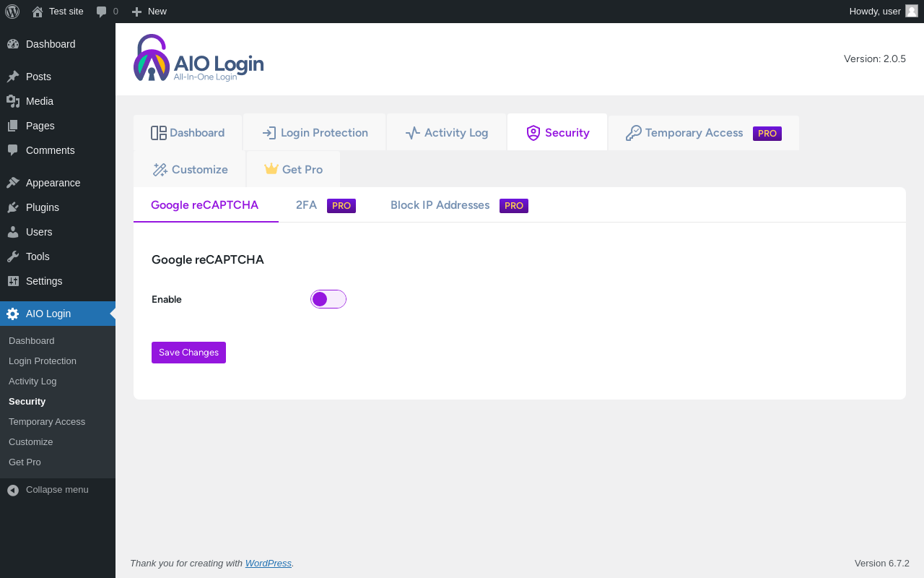Click the Plugins plug icon
Image resolution: width=924 pixels, height=578 pixels.
pos(13,207)
